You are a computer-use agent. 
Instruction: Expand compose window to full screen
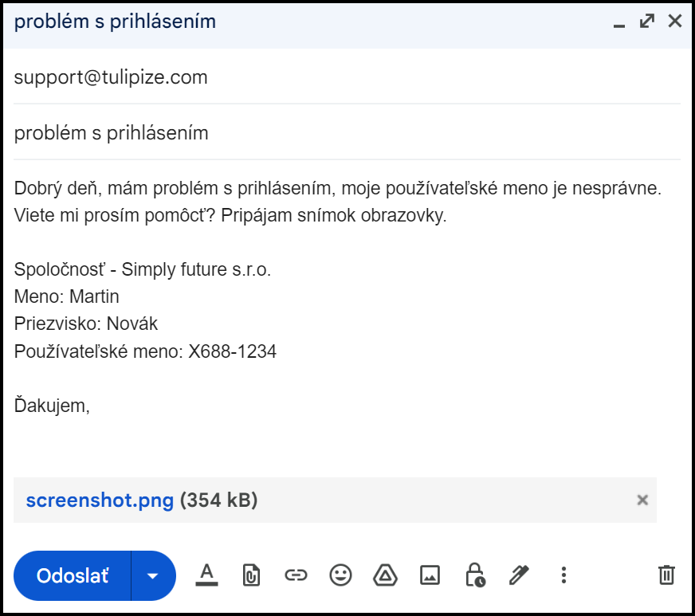647,22
